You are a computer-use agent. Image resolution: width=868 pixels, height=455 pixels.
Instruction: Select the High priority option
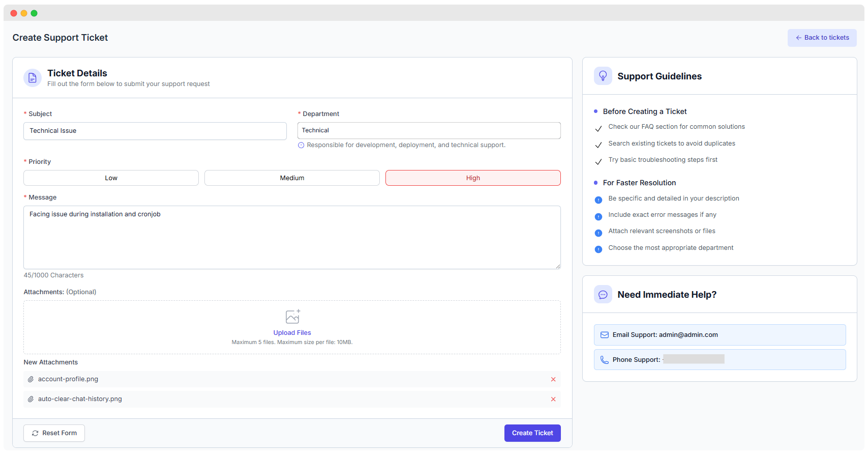(473, 178)
